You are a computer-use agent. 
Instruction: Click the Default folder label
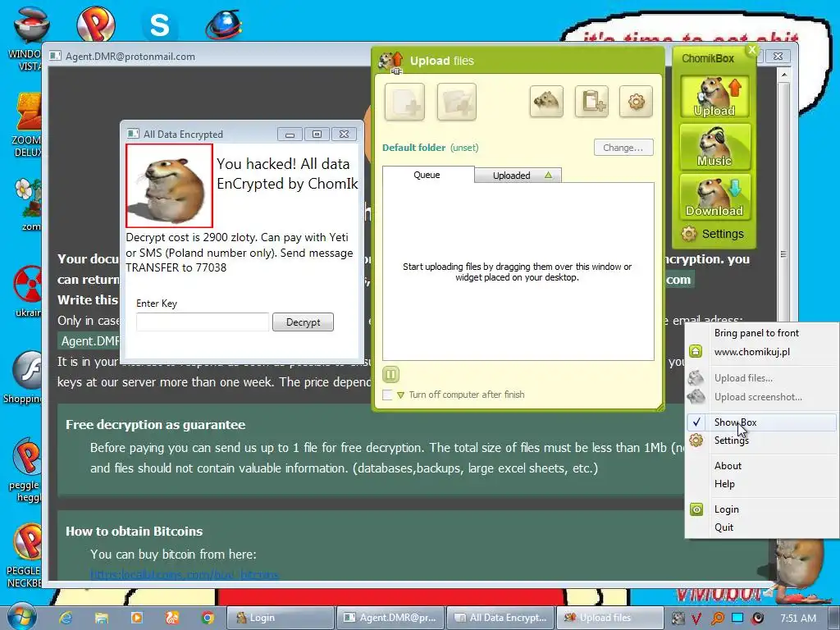(x=413, y=148)
